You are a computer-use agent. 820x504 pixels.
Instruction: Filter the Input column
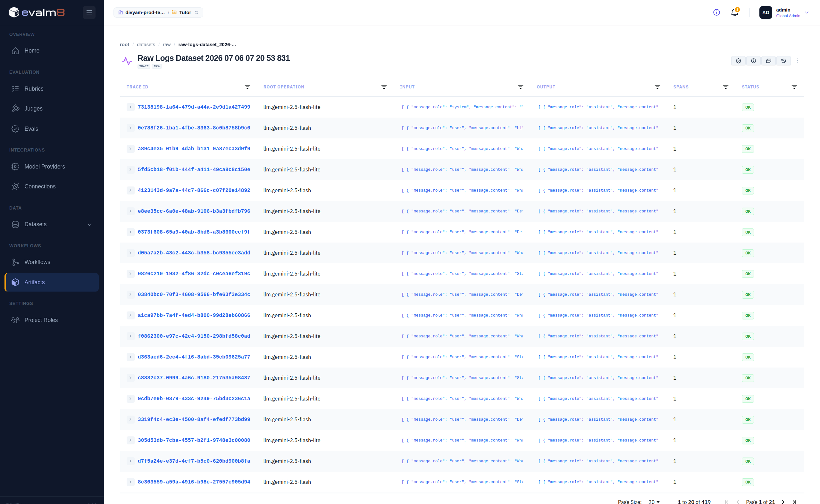520,87
